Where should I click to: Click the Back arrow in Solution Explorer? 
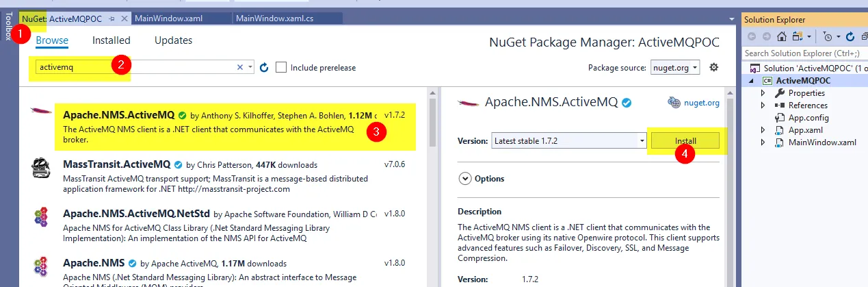coord(751,36)
